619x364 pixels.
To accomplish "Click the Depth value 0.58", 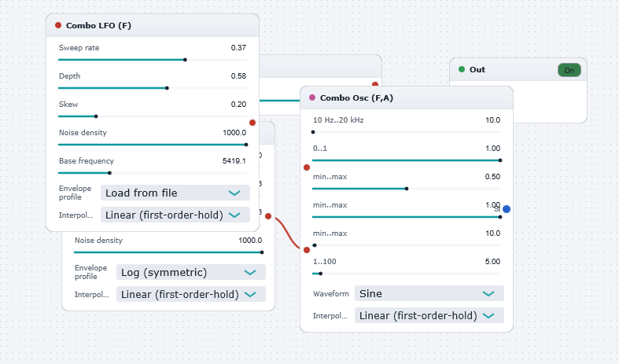I will click(x=238, y=75).
